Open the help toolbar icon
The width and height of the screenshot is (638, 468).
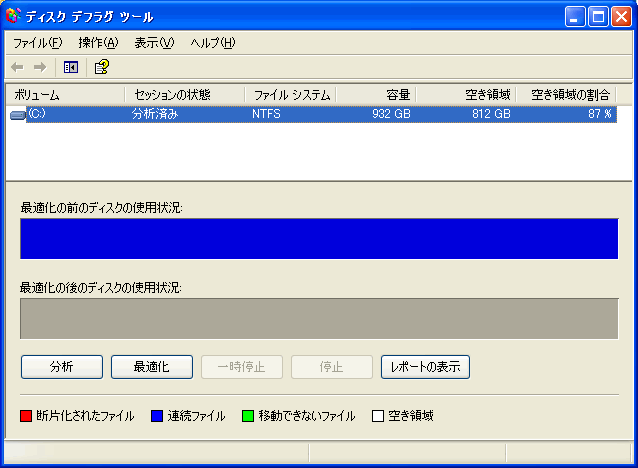coord(102,67)
